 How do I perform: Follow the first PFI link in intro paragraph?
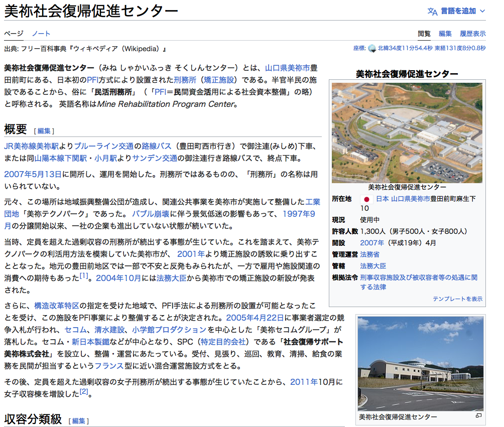92,80
